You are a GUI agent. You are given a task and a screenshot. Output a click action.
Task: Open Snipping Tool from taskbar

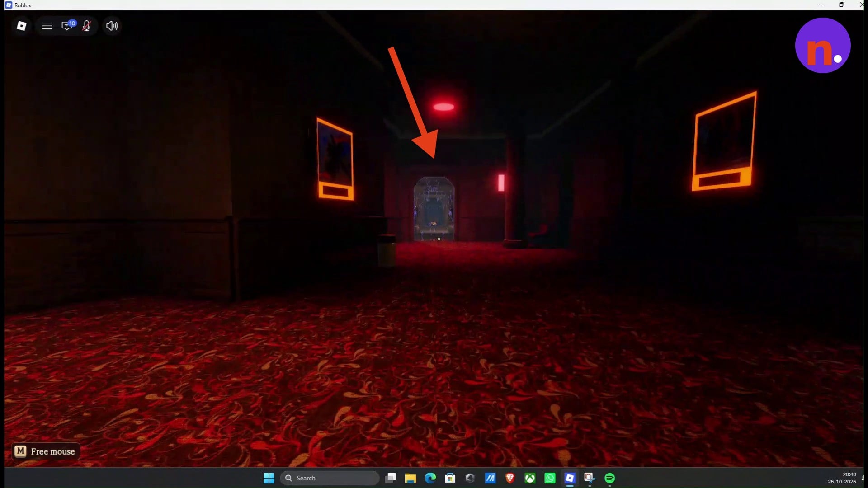point(590,478)
